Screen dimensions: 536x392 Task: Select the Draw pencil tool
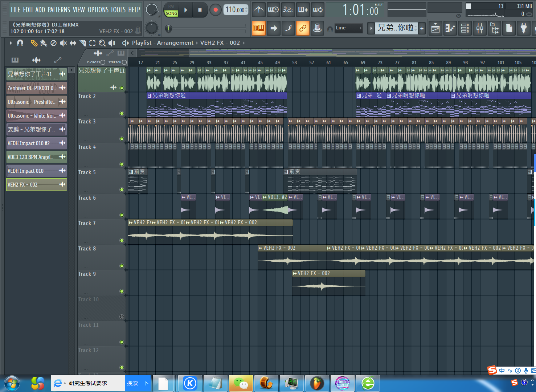34,43
